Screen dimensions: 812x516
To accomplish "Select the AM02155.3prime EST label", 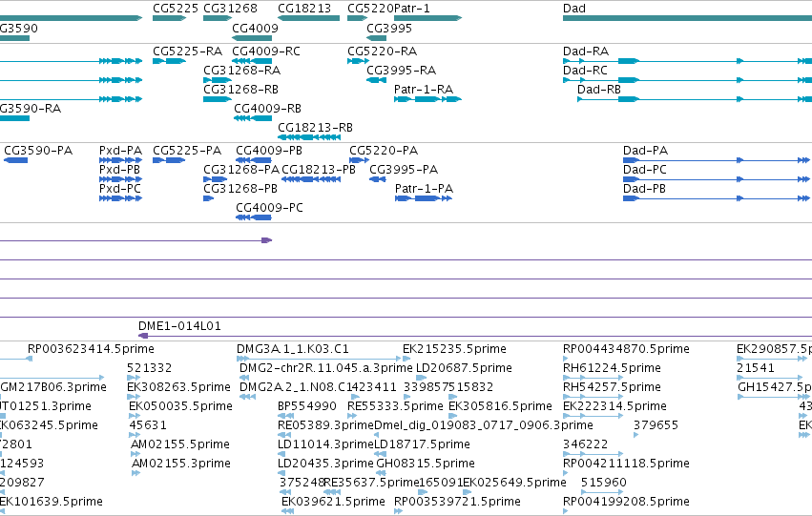I will point(180,464).
